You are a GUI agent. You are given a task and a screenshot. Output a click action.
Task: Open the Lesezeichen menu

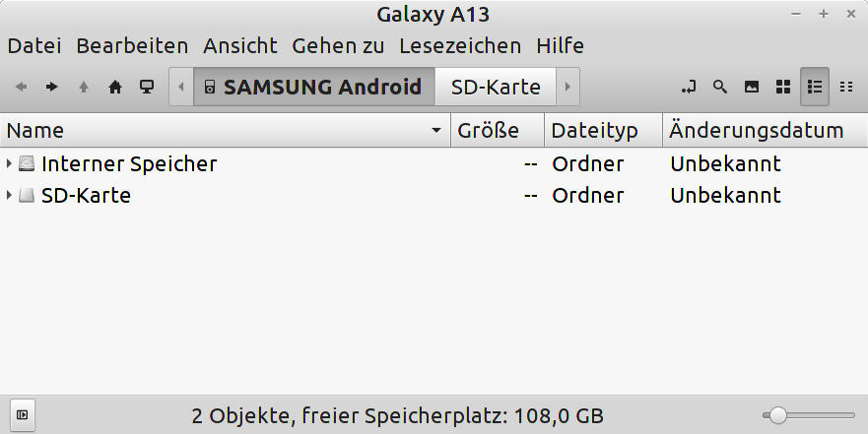point(460,45)
